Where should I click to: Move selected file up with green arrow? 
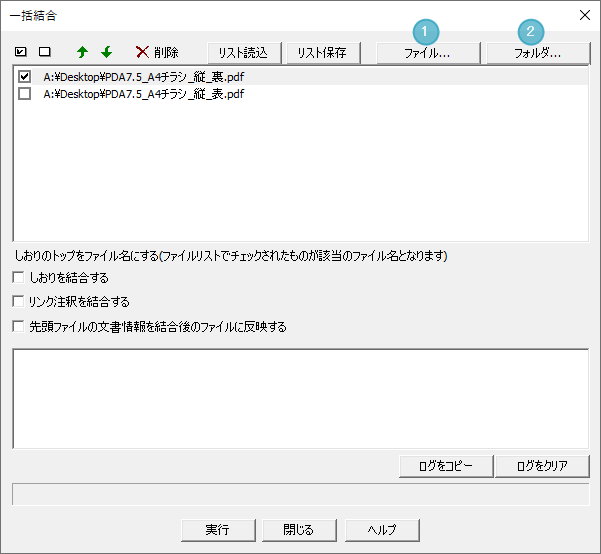point(82,52)
